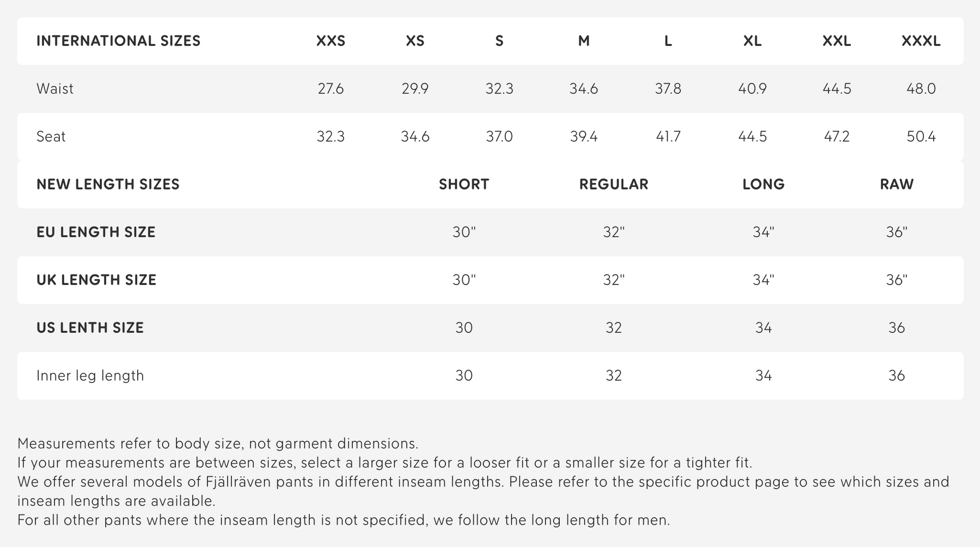This screenshot has height=547, width=980.
Task: Select seat value 50.4 for XXXL
Action: pos(921,136)
